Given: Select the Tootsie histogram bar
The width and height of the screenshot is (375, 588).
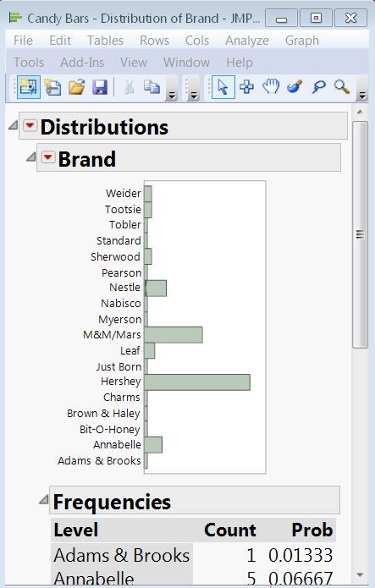Looking at the screenshot, I should tap(148, 210).
